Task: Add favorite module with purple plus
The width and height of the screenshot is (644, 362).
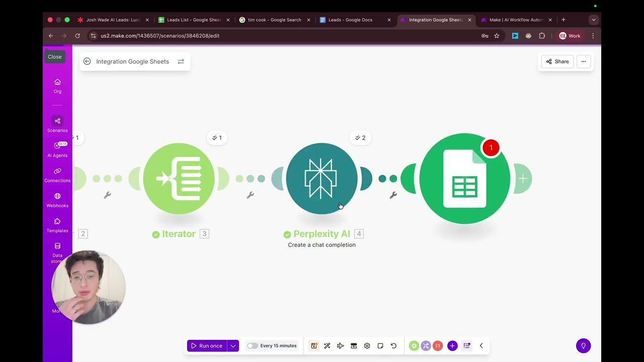Action: click(452, 345)
